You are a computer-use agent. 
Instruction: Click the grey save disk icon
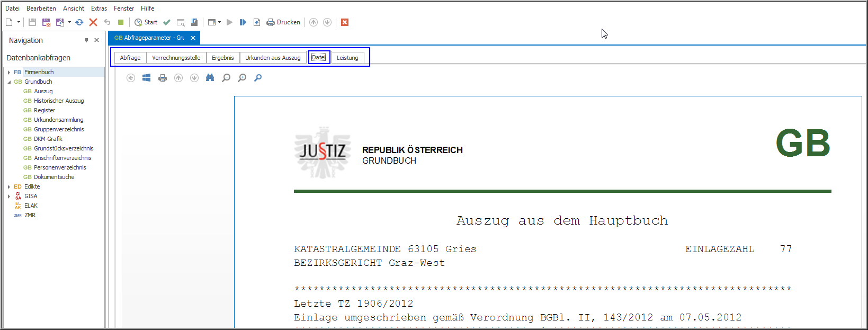coord(32,22)
